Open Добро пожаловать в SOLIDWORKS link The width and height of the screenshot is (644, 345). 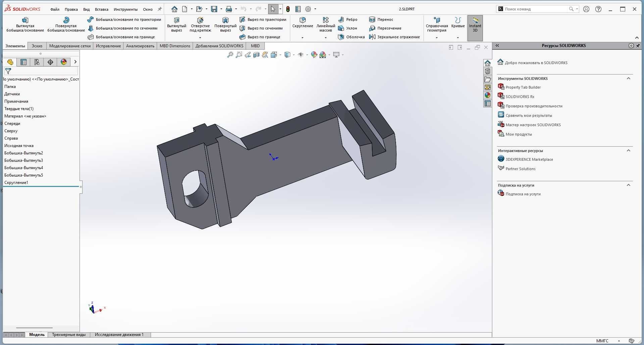click(x=536, y=63)
